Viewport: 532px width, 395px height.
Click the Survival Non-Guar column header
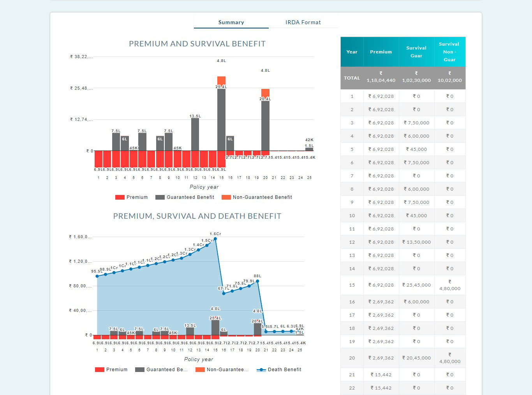coord(449,52)
